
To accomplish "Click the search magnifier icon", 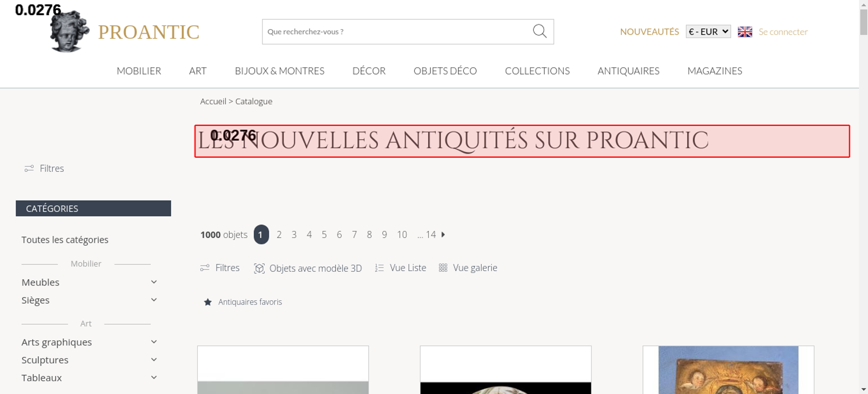I will [x=539, y=31].
